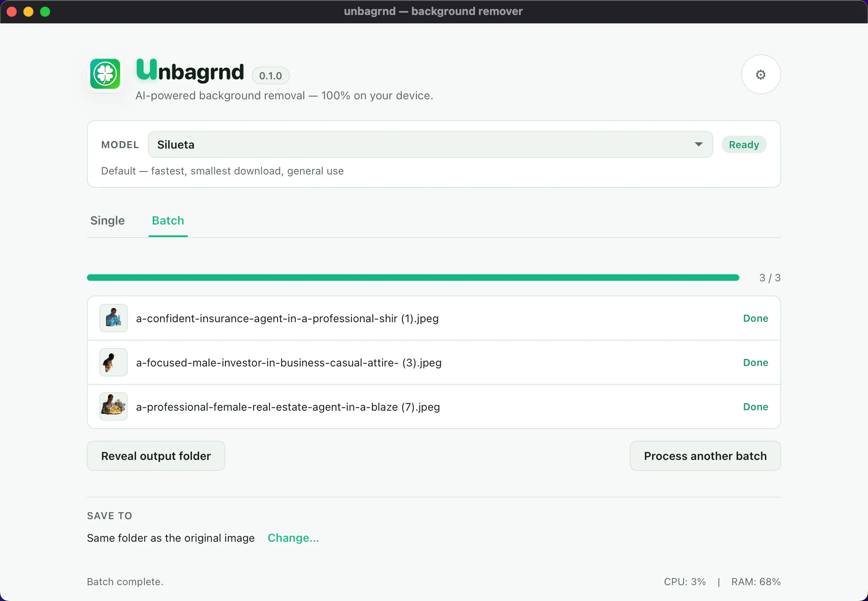
Task: Open settings with the gear icon
Action: click(x=761, y=74)
